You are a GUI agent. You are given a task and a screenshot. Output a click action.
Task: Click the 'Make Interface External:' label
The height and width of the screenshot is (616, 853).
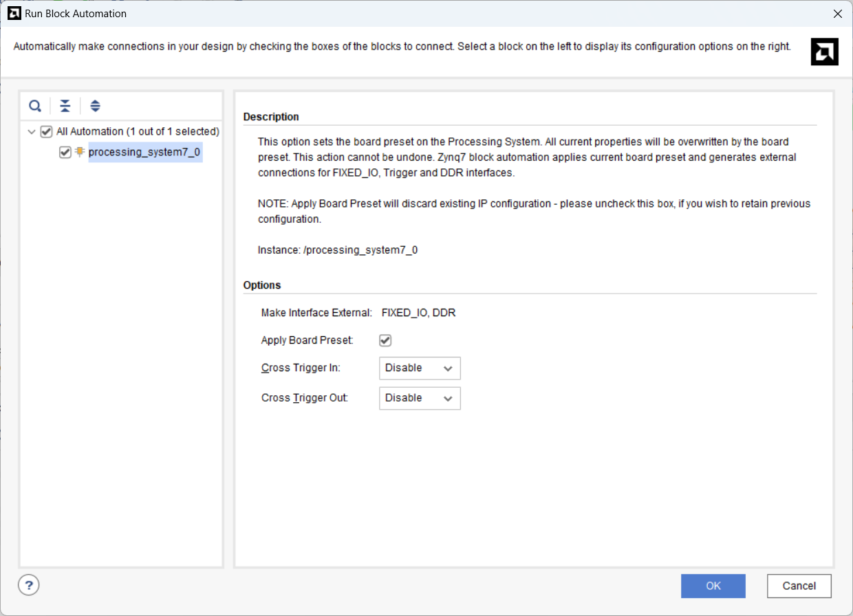316,313
